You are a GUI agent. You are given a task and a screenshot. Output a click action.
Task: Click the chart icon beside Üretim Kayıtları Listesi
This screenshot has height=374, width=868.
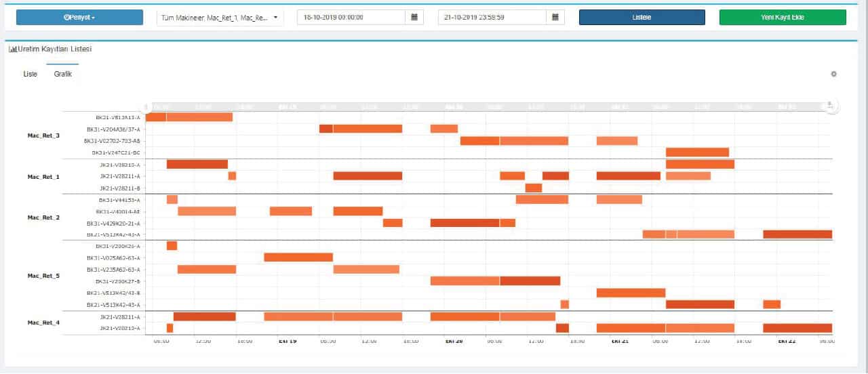click(x=12, y=49)
